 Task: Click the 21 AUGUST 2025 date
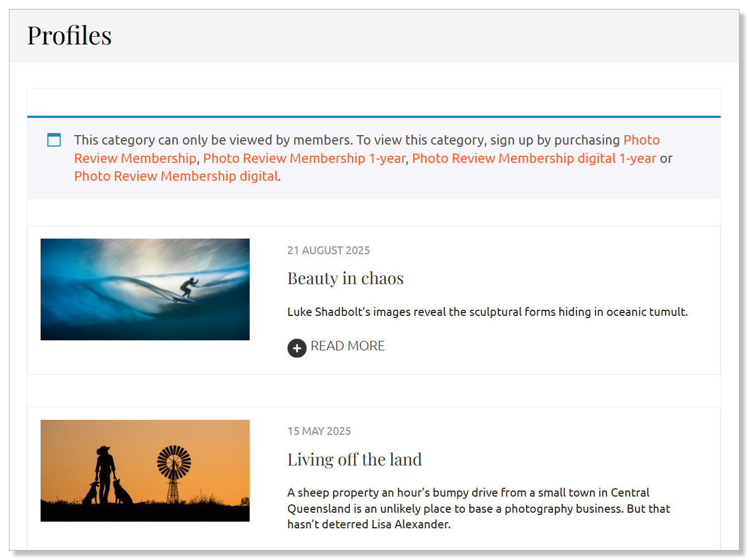[x=328, y=250]
